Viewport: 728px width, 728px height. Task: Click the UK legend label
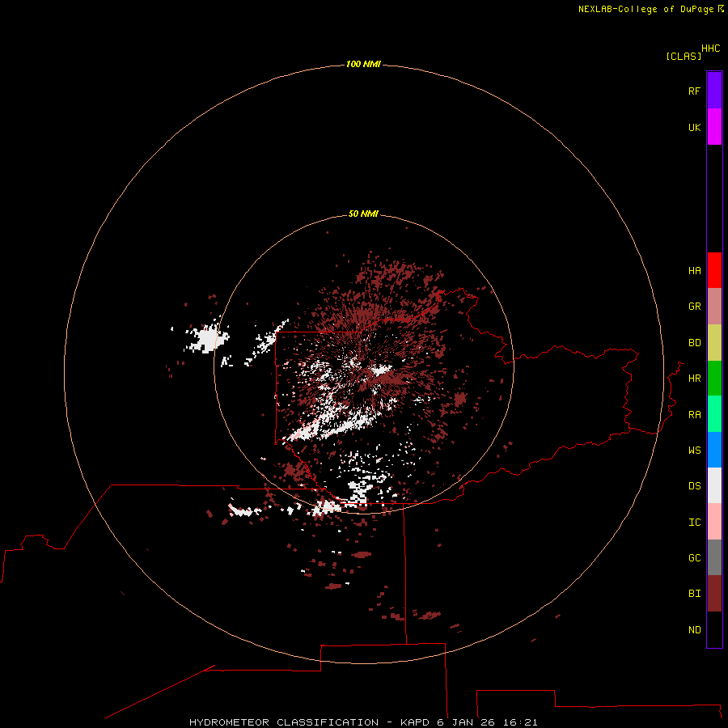[694, 127]
